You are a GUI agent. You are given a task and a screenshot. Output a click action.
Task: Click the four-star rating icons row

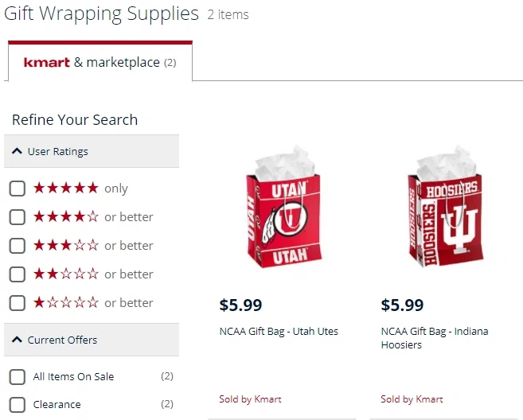(x=66, y=217)
